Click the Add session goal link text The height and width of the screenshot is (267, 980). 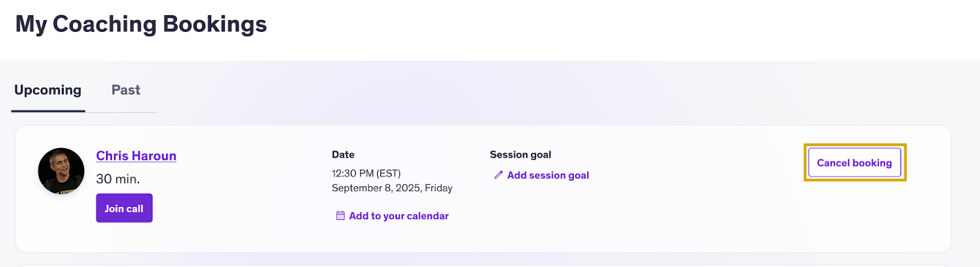click(x=548, y=175)
